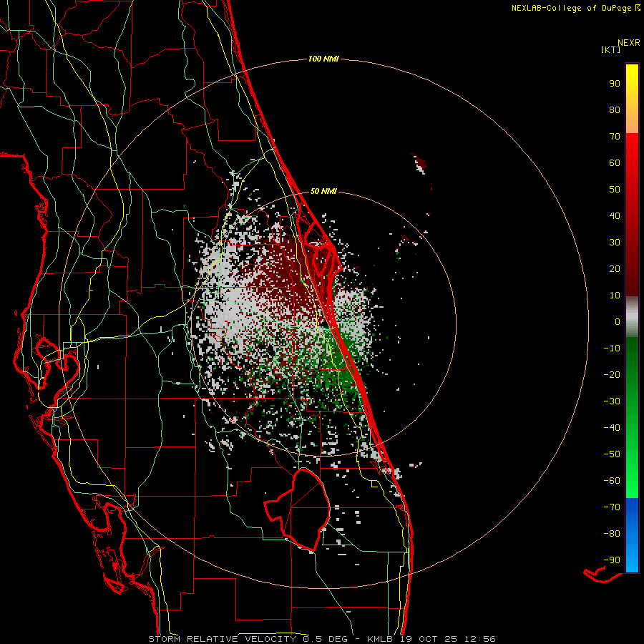Click the -40 value on velocity scale
The image size is (644, 644).
[612, 428]
